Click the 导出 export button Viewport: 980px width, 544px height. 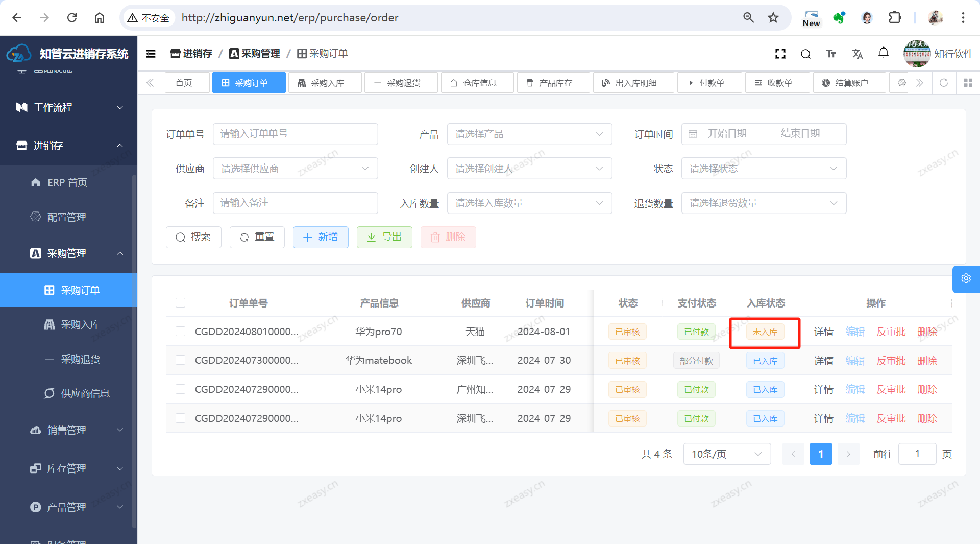pyautogui.click(x=384, y=237)
